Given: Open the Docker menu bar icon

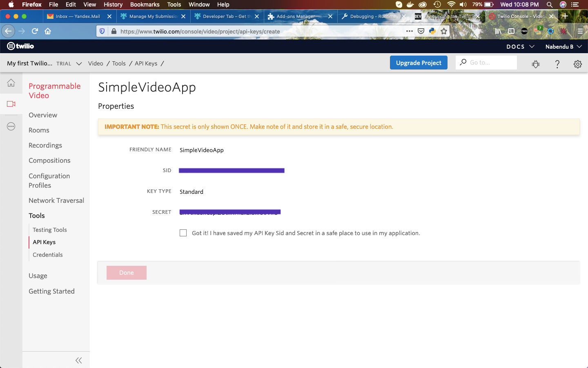Looking at the screenshot, I should 410,4.
